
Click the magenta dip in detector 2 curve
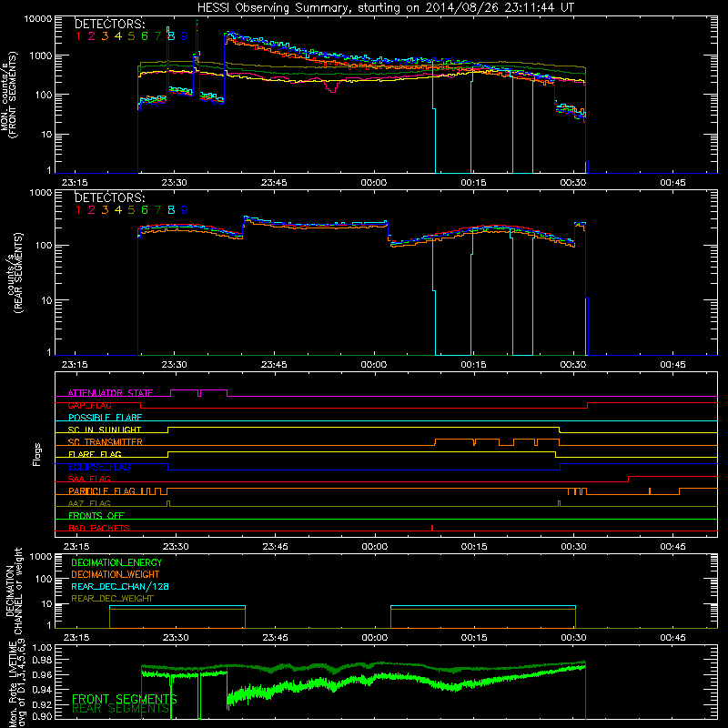point(332,86)
